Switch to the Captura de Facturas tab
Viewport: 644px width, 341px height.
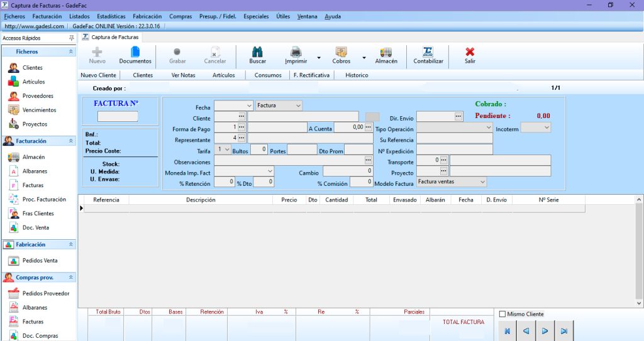[x=115, y=38]
